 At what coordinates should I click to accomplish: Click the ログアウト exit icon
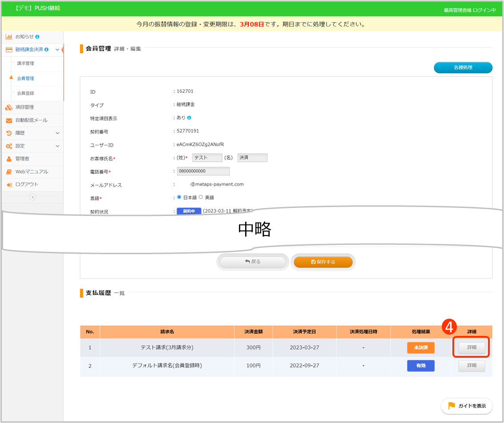[x=9, y=184]
